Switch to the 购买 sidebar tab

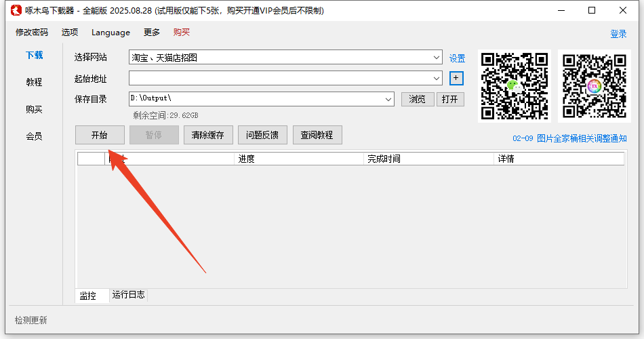pyautogui.click(x=34, y=109)
